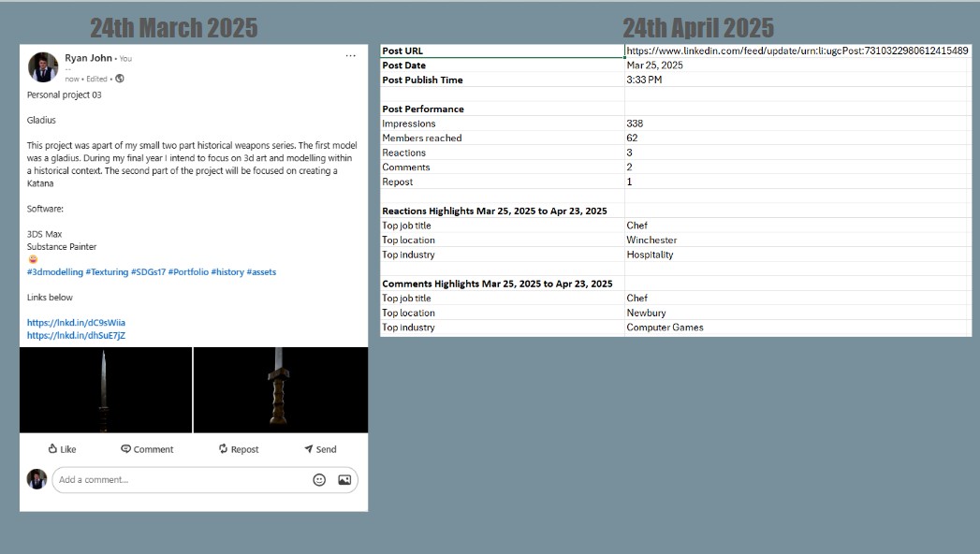Click the Repost arrows icon
The width and height of the screenshot is (980, 554).
point(223,448)
